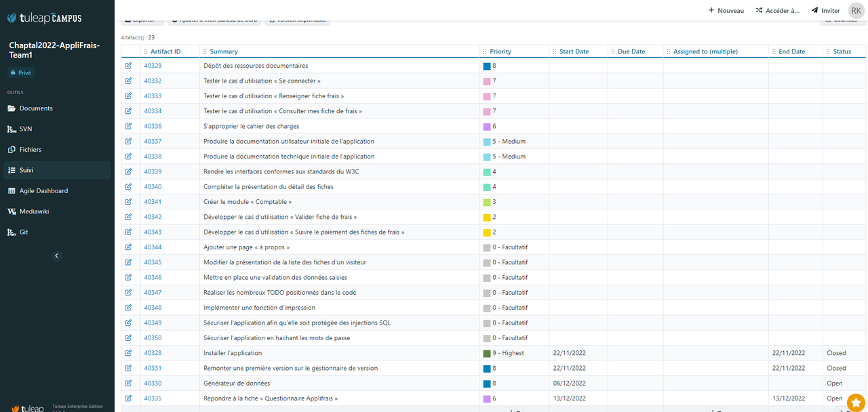868x412 pixels.
Task: Edit artifact 40345 via pencil icon
Action: (x=128, y=262)
